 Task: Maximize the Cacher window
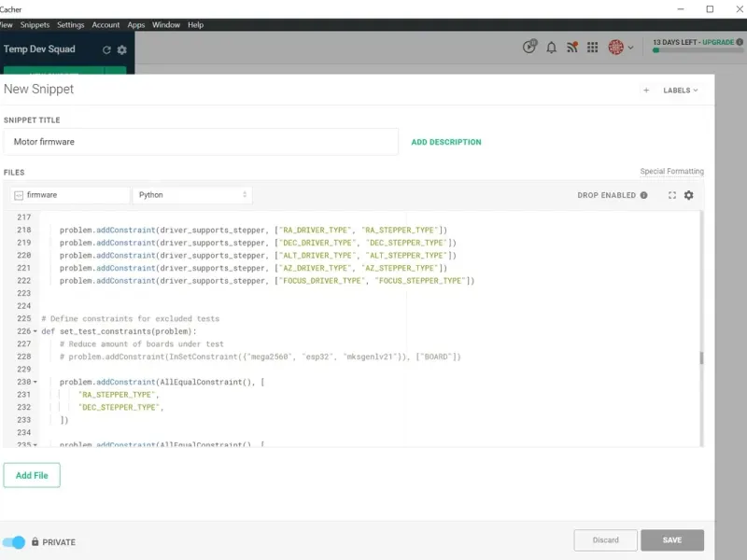click(710, 9)
